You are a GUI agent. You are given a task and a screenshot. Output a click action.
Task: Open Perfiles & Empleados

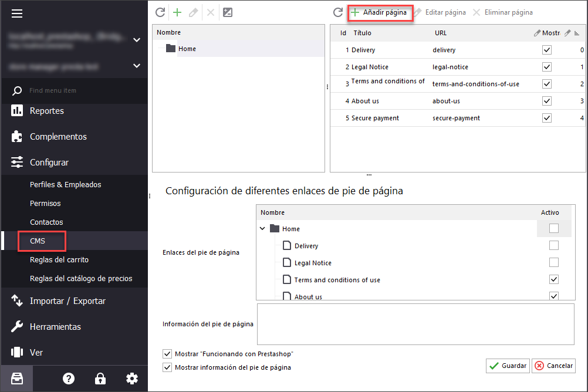pos(66,185)
